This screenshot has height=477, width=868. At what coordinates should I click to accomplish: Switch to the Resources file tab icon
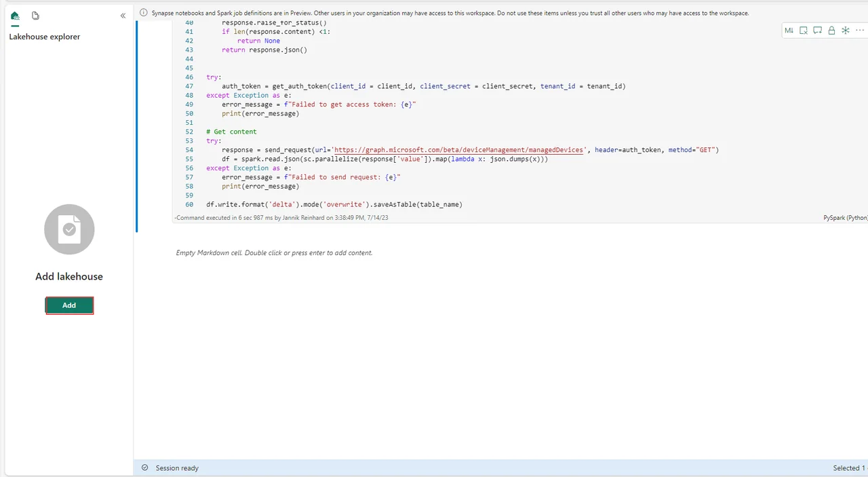tap(35, 16)
